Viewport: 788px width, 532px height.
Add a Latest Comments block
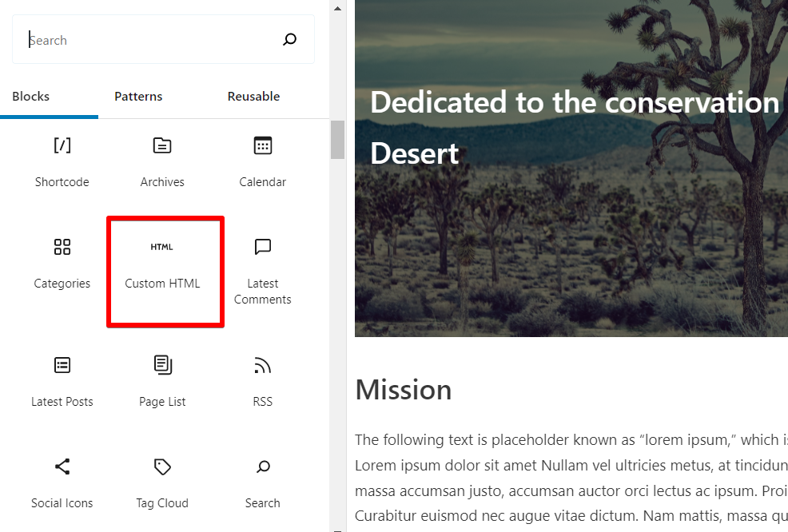[x=262, y=264]
